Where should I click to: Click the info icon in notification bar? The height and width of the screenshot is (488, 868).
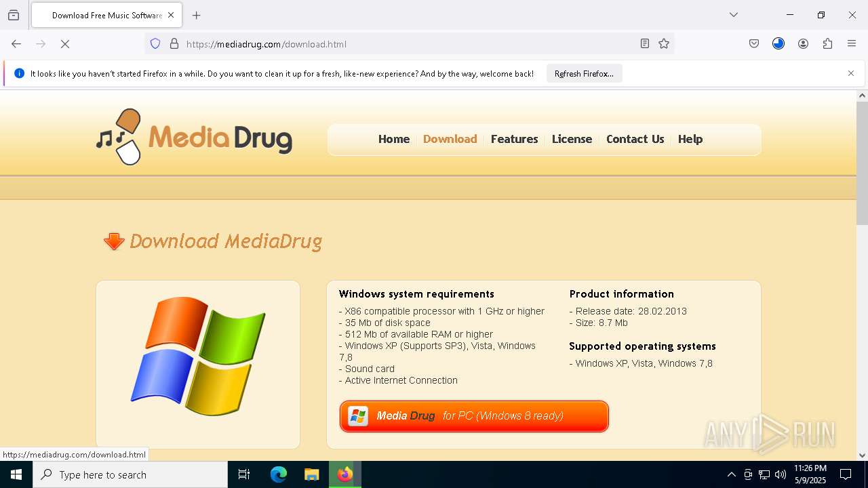click(19, 73)
